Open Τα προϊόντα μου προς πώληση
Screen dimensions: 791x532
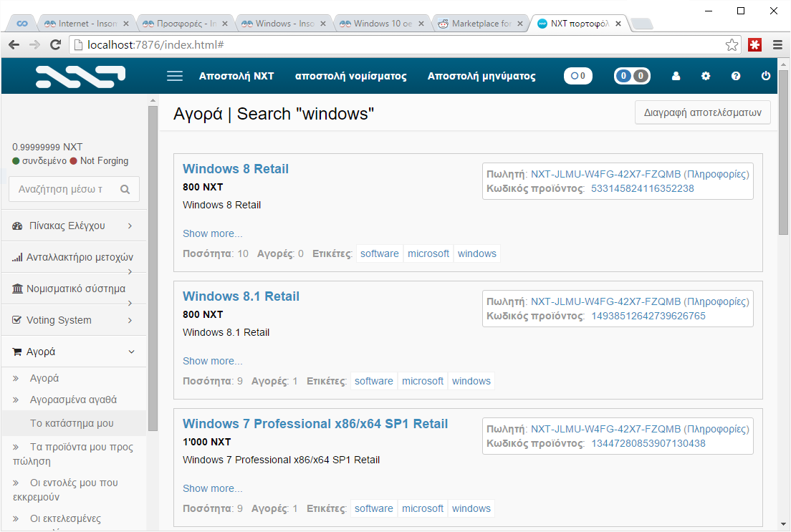(x=75, y=454)
